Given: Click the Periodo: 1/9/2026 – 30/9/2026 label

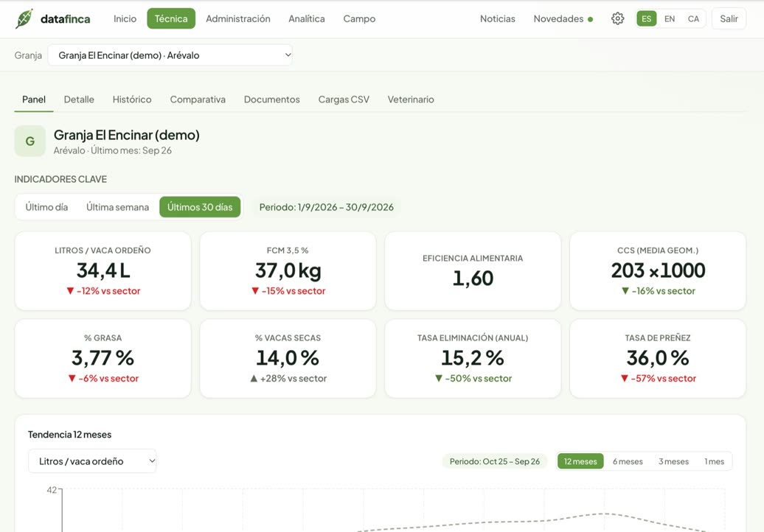Looking at the screenshot, I should (x=327, y=207).
